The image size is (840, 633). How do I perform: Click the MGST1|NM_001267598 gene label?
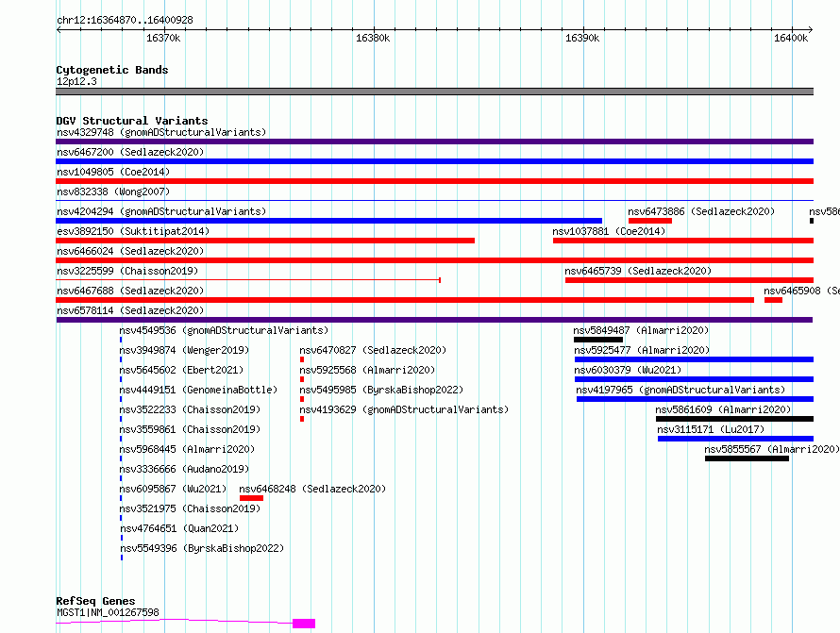tap(109, 612)
